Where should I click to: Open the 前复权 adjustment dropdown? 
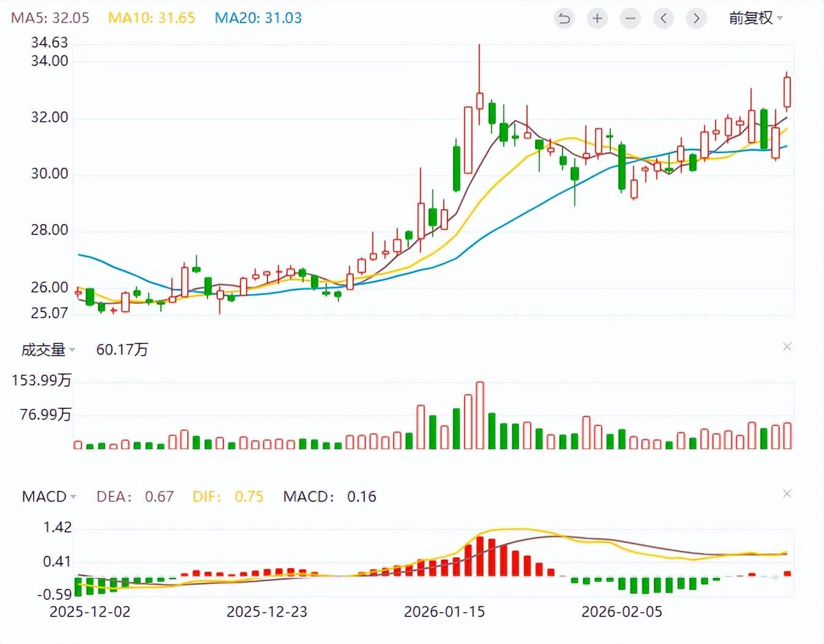click(x=755, y=18)
